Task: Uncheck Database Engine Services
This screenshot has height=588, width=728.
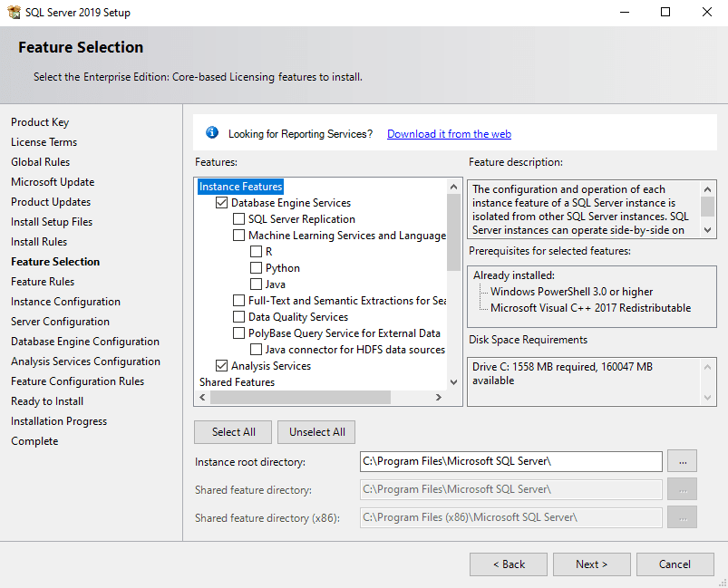Action: point(221,203)
